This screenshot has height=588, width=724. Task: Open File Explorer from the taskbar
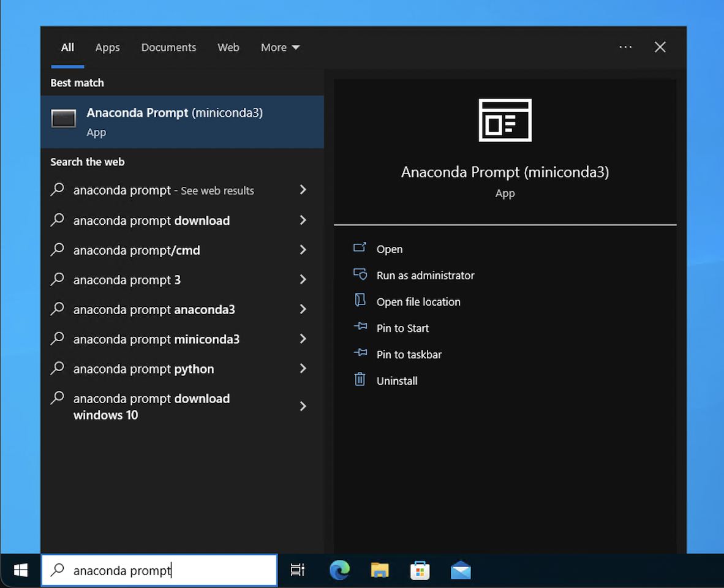(x=380, y=570)
